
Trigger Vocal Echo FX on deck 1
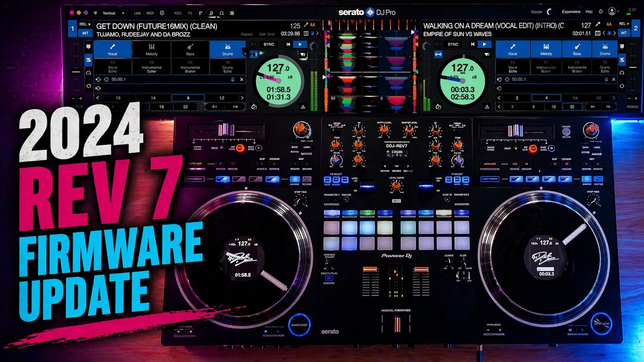tap(113, 66)
